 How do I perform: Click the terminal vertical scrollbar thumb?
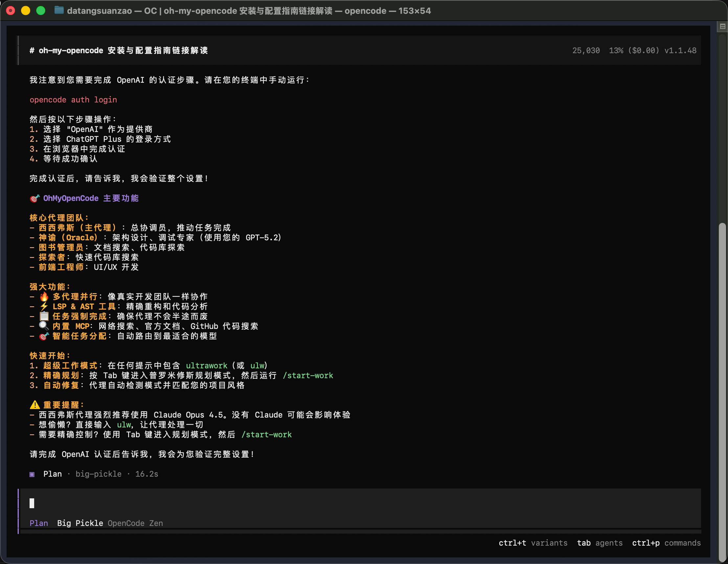tap(722, 390)
